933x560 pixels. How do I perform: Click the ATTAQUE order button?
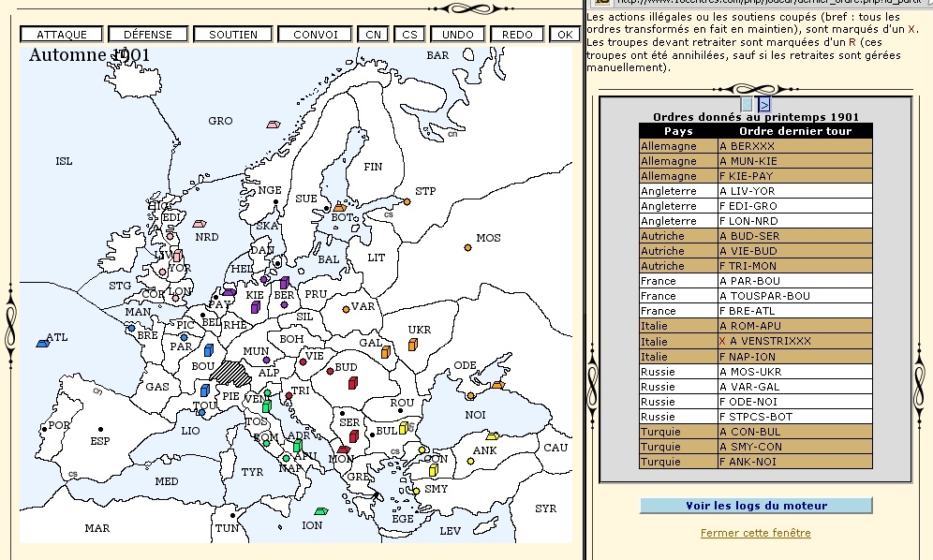pos(62,35)
